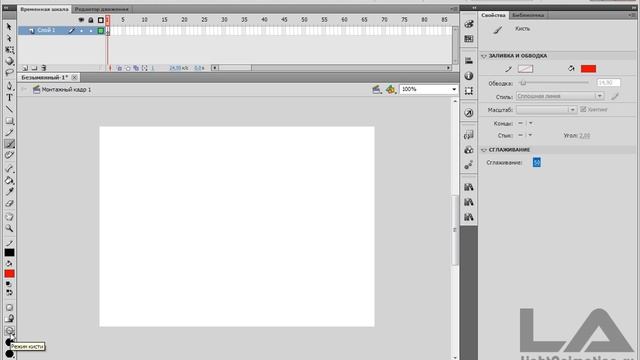Screen dimensions: 640x360
Task: Open the Свойства panel tab
Action: point(493,15)
